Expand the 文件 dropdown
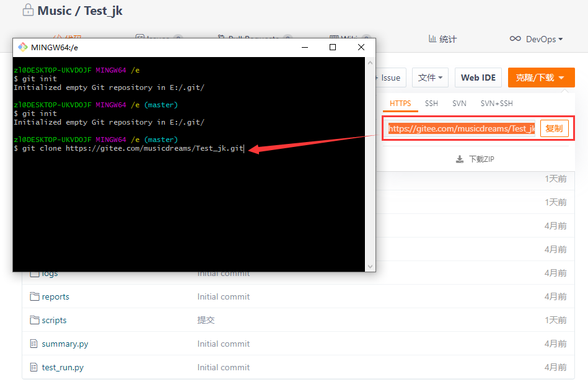 tap(430, 78)
